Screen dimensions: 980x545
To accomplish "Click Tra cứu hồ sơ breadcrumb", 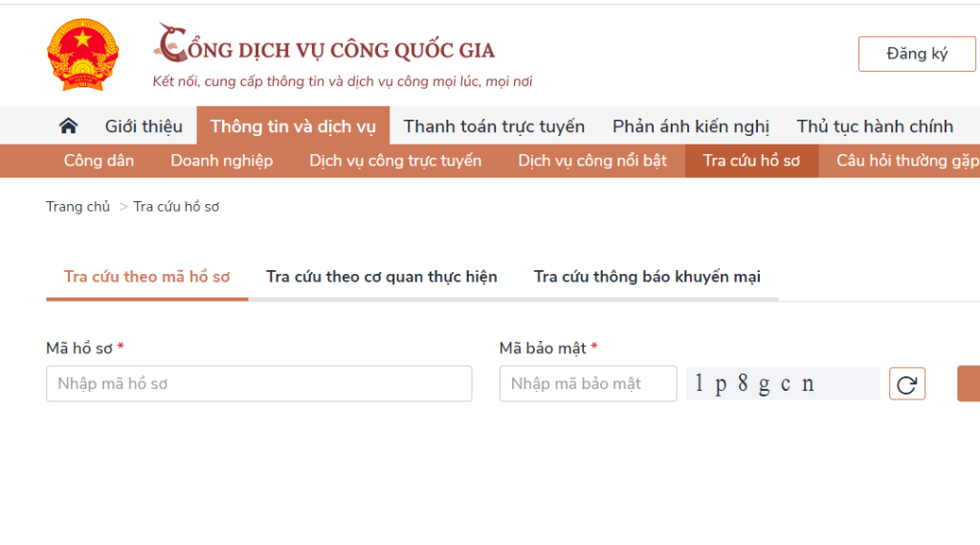I will pos(176,207).
